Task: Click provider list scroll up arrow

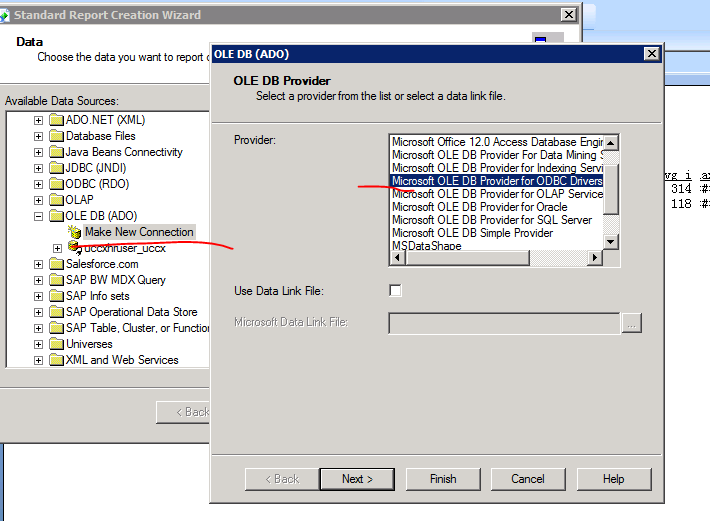Action: [611, 143]
